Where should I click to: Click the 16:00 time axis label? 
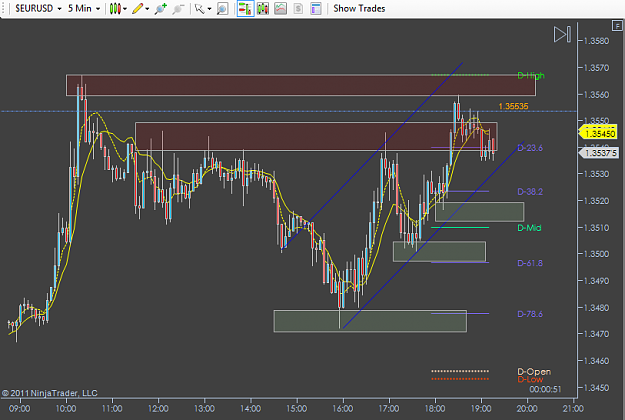(x=343, y=409)
